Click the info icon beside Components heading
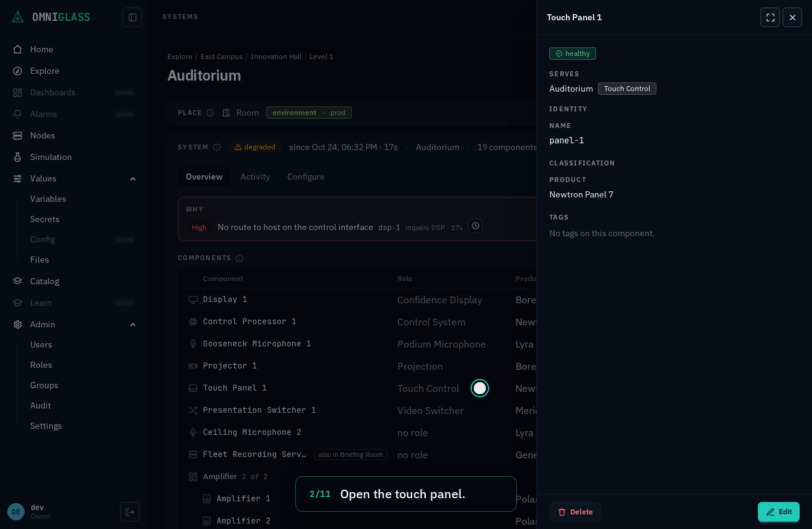The image size is (812, 529). pos(239,258)
